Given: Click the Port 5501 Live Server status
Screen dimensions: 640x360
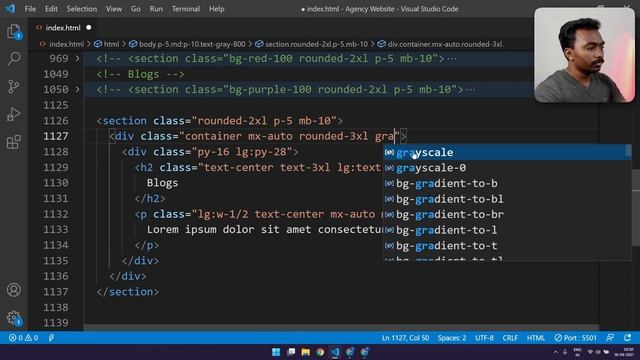Looking at the screenshot, I should pyautogui.click(x=575, y=338).
